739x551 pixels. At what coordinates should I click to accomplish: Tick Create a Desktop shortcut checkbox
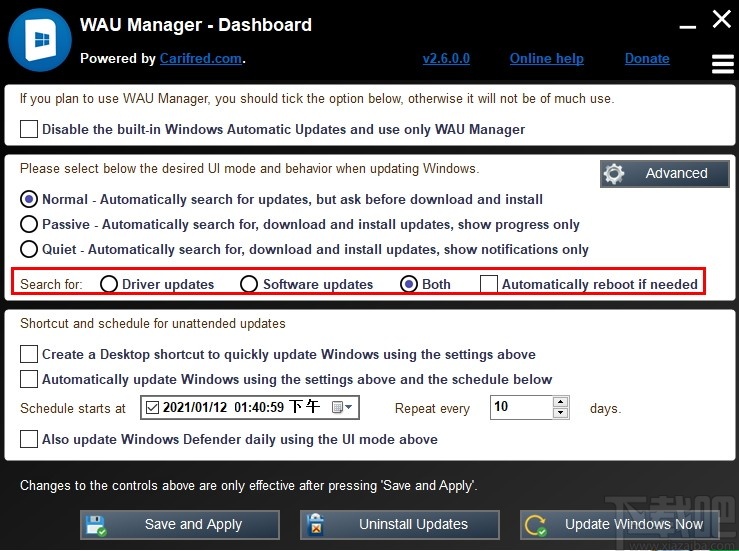click(29, 354)
